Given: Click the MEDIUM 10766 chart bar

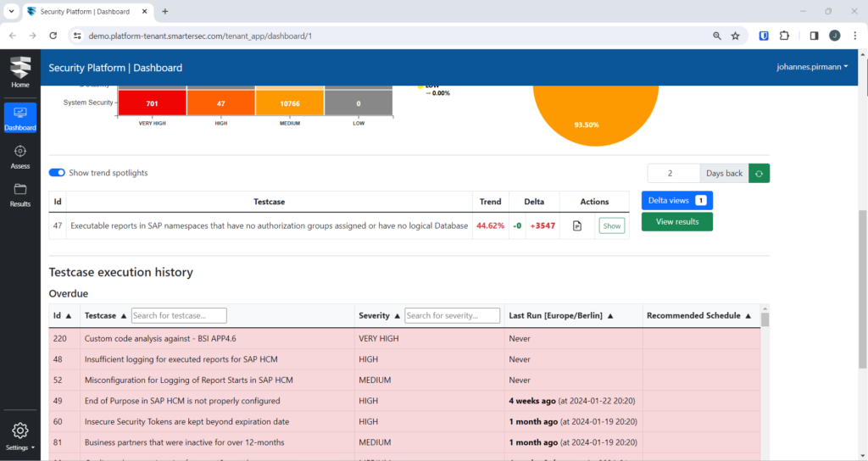Looking at the screenshot, I should [290, 103].
